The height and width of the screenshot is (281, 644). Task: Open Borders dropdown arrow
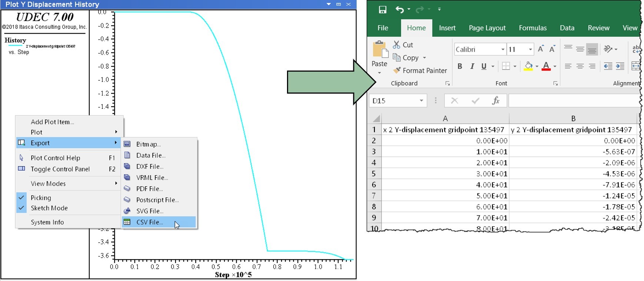515,67
